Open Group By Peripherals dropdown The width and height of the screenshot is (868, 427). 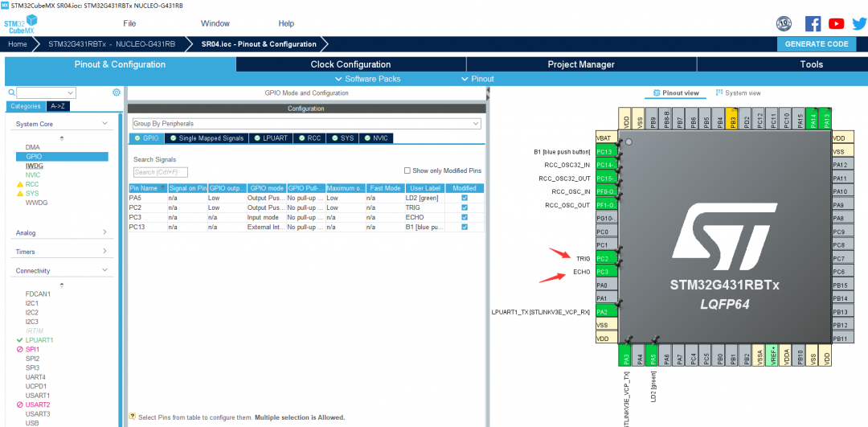click(307, 124)
